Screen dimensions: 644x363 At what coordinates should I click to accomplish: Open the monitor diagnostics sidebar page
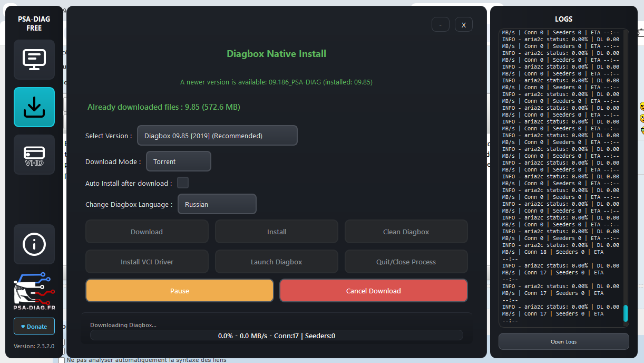tap(34, 60)
